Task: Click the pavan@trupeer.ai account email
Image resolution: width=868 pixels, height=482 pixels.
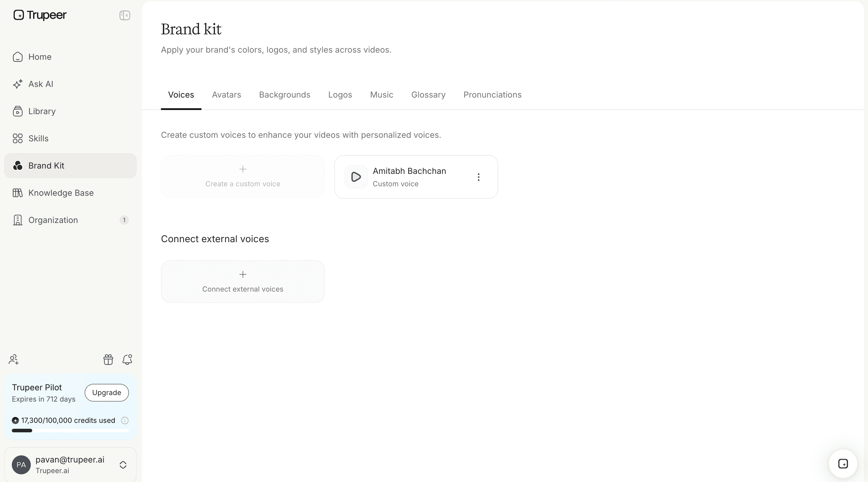Action: click(70, 460)
